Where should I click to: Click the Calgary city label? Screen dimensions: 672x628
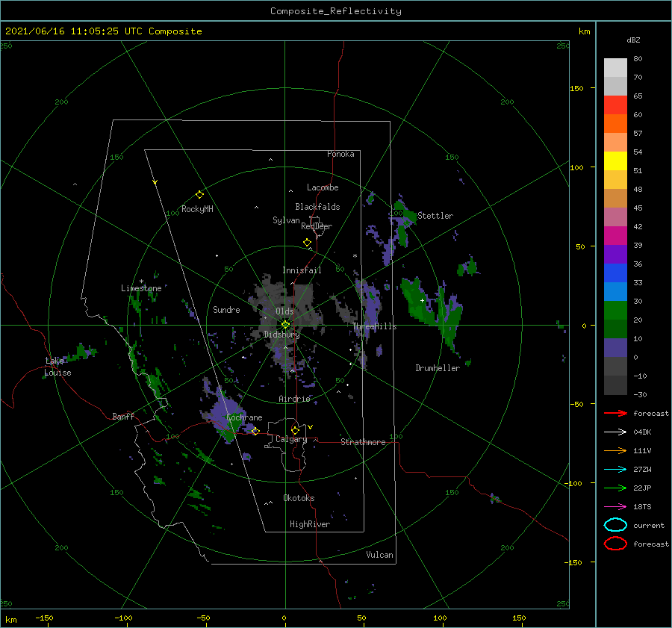coord(291,439)
